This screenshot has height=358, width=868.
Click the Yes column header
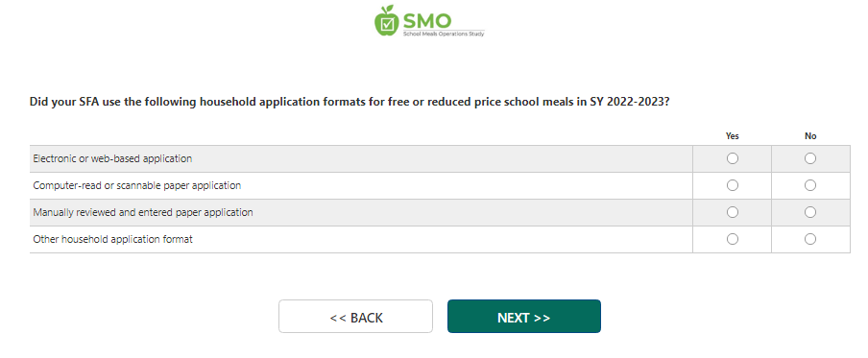(733, 135)
